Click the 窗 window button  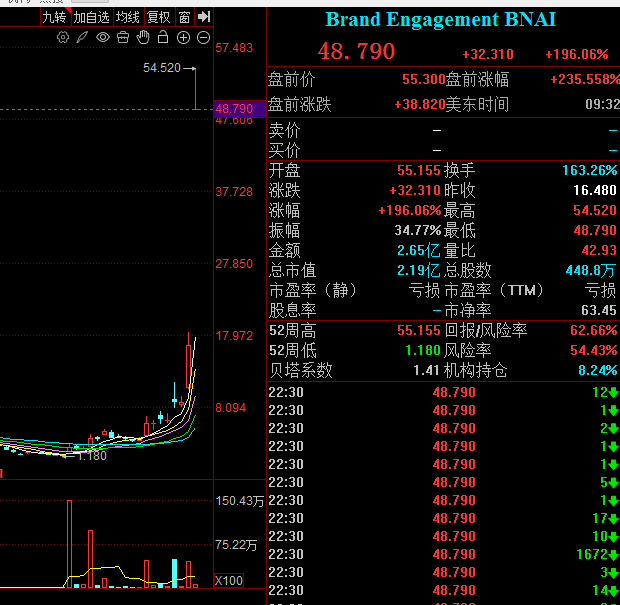click(184, 17)
